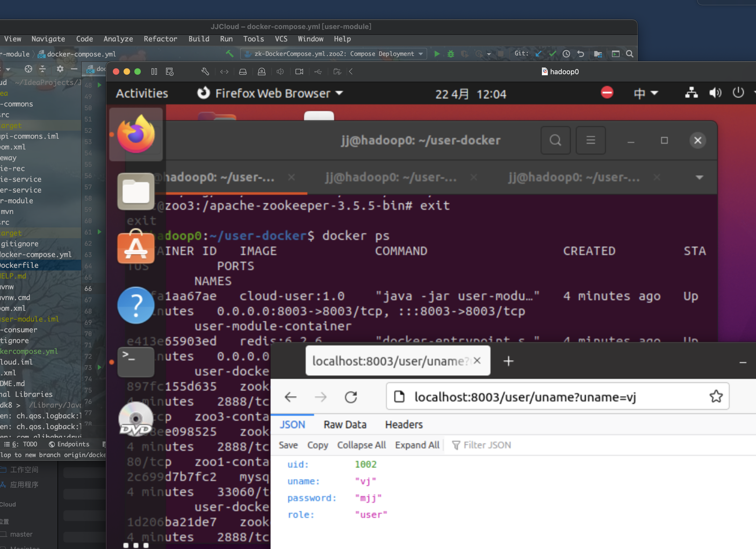This screenshot has height=549, width=756.
Task: Open VM settings via the wrench toolbar icon
Action: 205,71
